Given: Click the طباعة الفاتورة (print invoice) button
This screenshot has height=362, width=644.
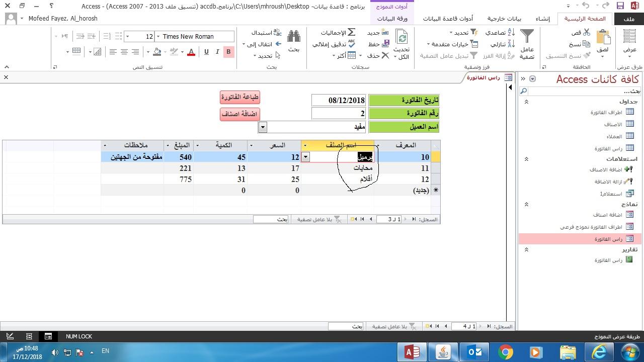Looking at the screenshot, I should [x=240, y=97].
